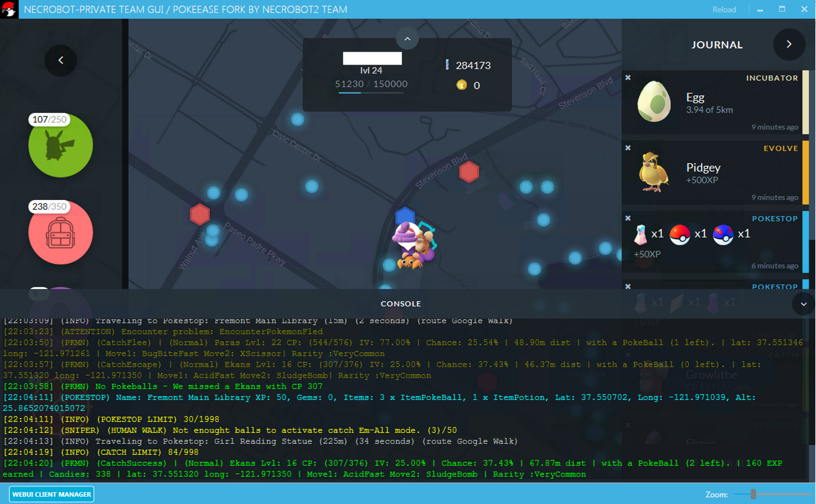Image resolution: width=816 pixels, height=504 pixels.
Task: Dismiss the Pidgey Evolve journal entry
Action: 628,148
